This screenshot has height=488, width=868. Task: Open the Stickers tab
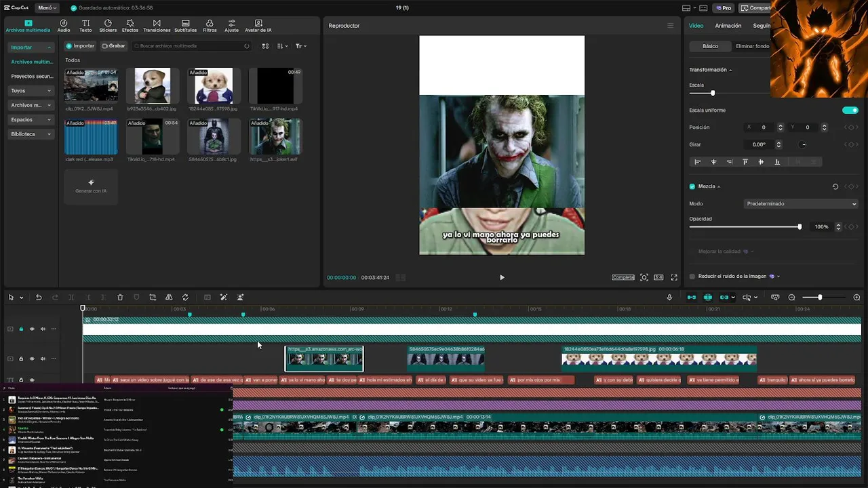pyautogui.click(x=108, y=26)
